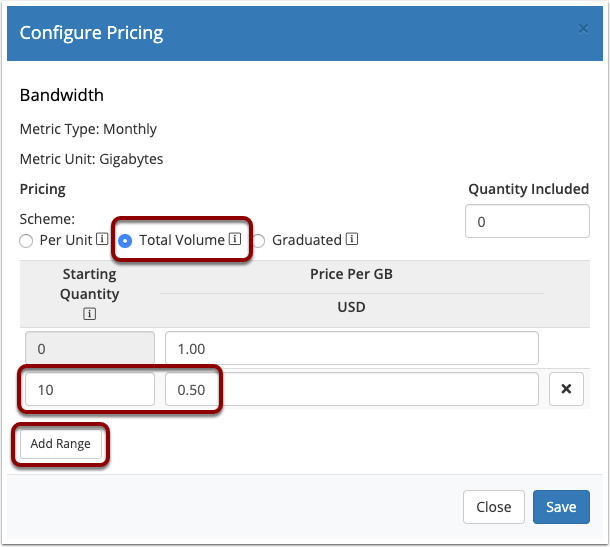Click the Bandwidth metric heading
This screenshot has height=547, width=610.
(x=62, y=95)
